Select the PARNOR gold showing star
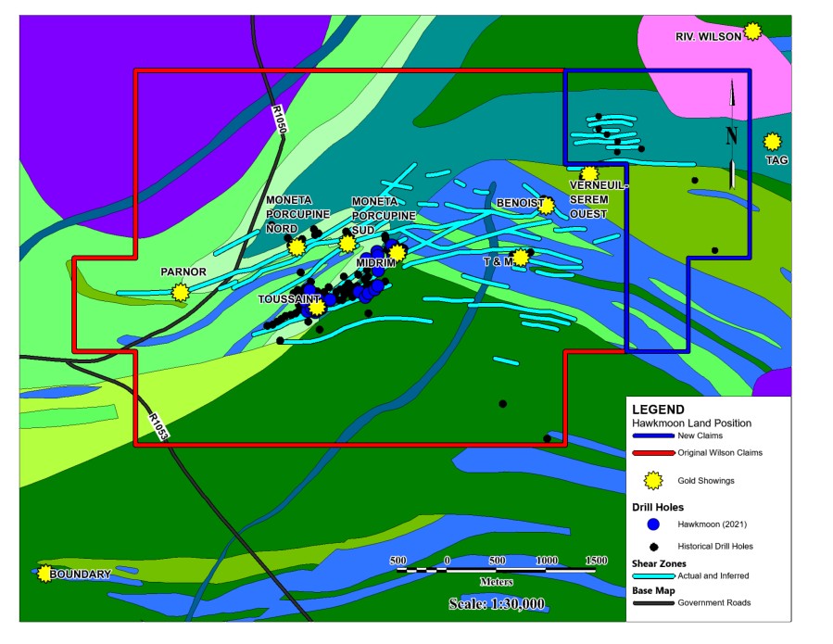Viewport: 833px width, 644px height. (181, 292)
